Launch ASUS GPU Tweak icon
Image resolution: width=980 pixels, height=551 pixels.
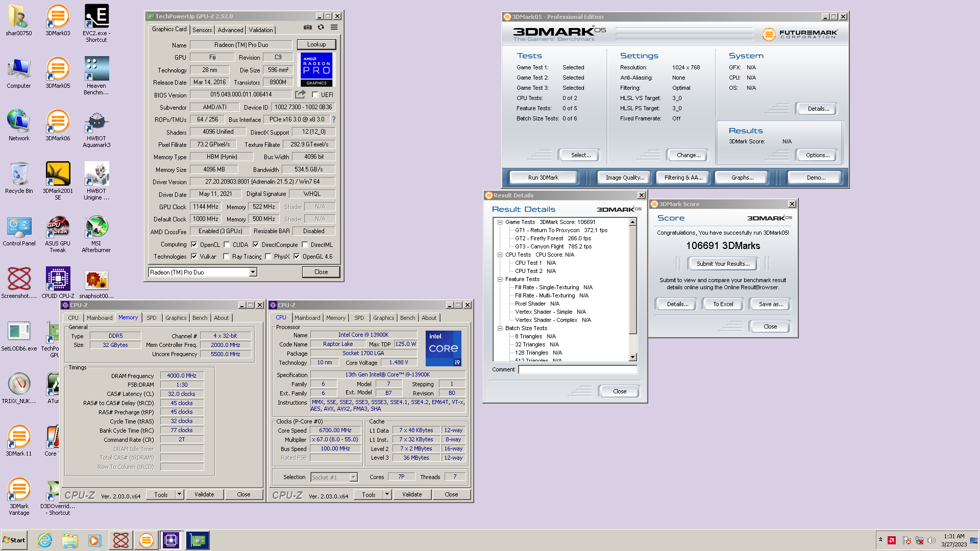click(58, 234)
